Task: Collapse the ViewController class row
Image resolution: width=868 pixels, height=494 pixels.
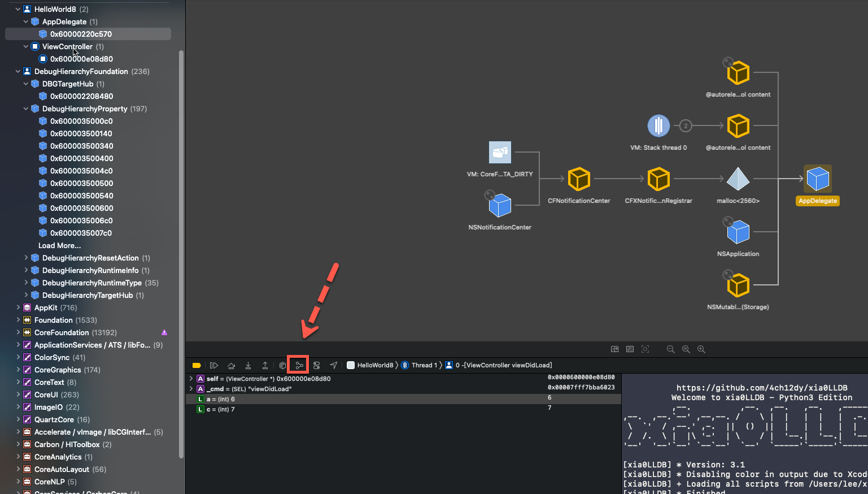Action: 26,46
